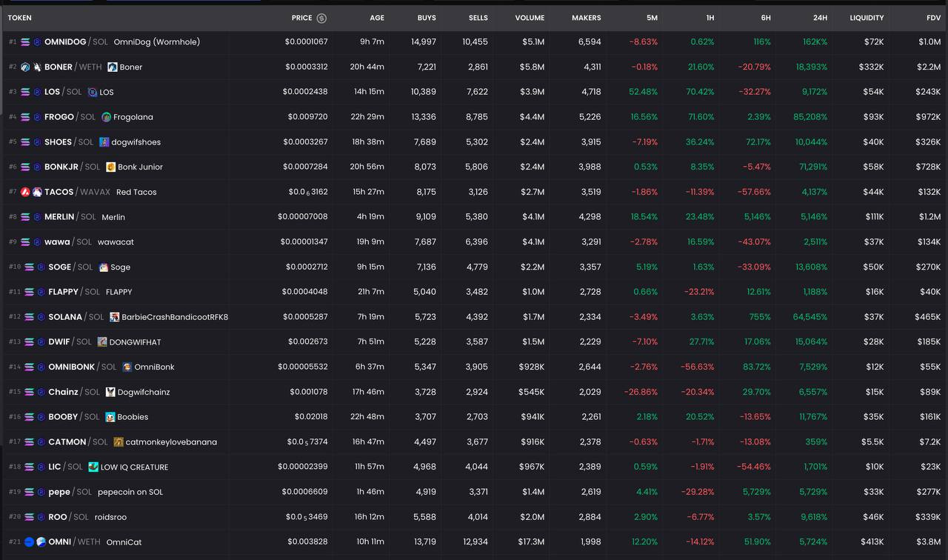Open the SHOES / SOL pair

(x=474, y=142)
